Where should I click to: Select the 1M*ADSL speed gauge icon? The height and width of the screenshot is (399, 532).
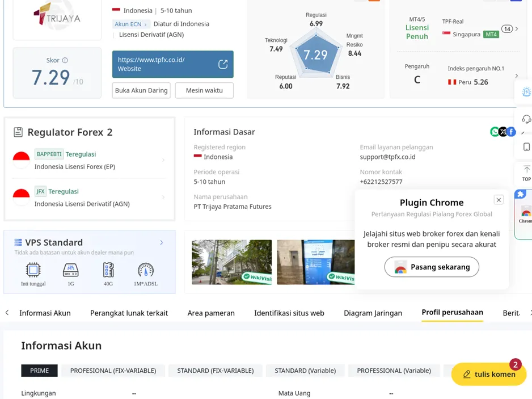[x=146, y=270]
